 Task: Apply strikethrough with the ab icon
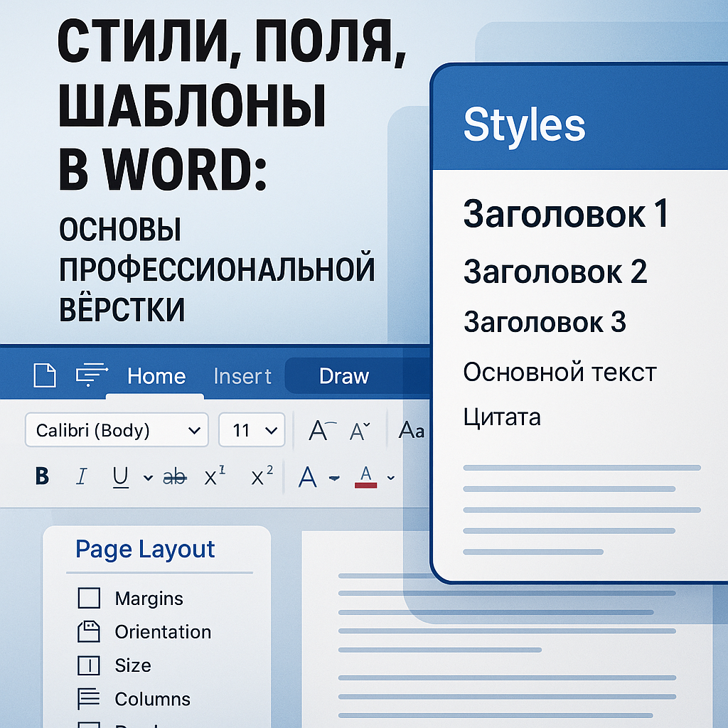(x=175, y=477)
